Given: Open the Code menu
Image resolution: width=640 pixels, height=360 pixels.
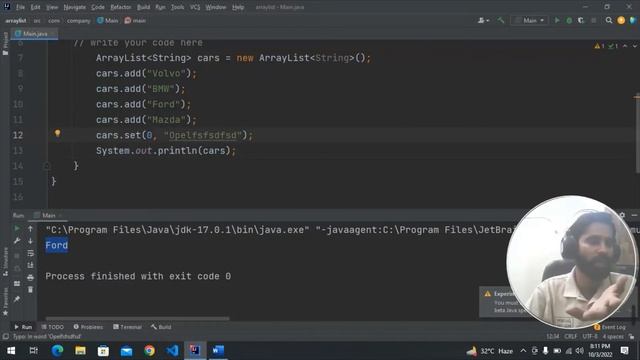Looking at the screenshot, I should [x=98, y=7].
